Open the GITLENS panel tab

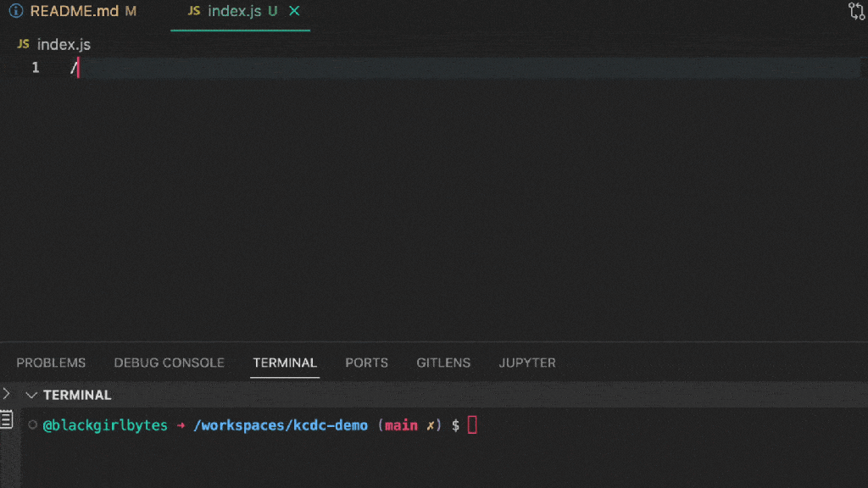tap(443, 363)
